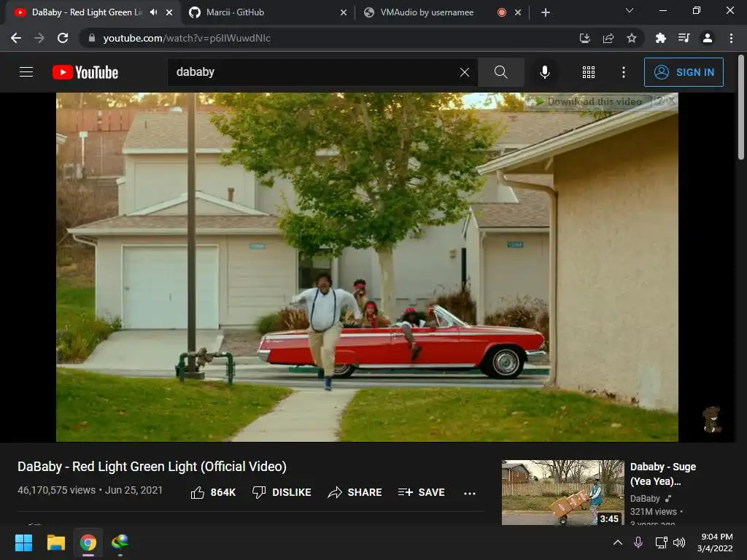Like the video with thumbs up
747x560 pixels.
(213, 492)
